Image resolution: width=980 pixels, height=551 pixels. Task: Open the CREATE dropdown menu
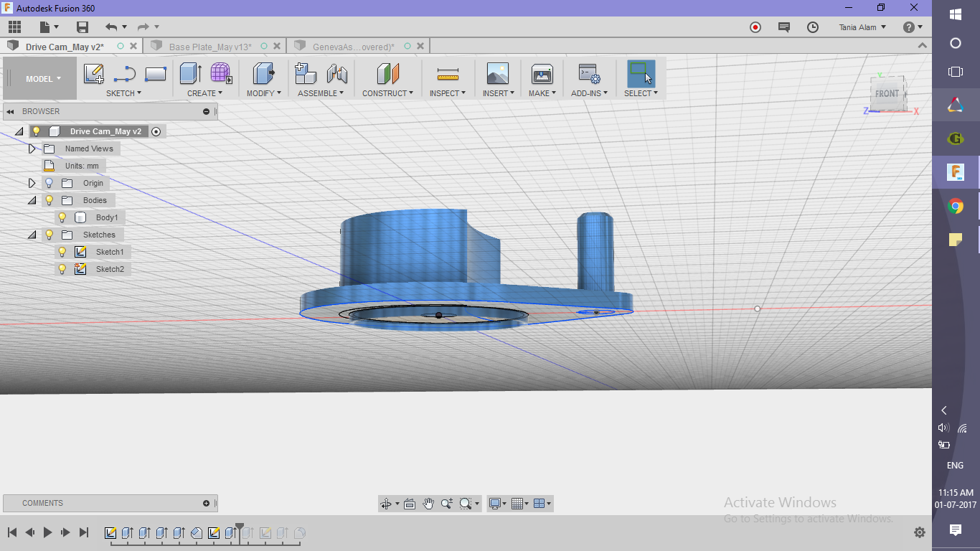point(204,93)
